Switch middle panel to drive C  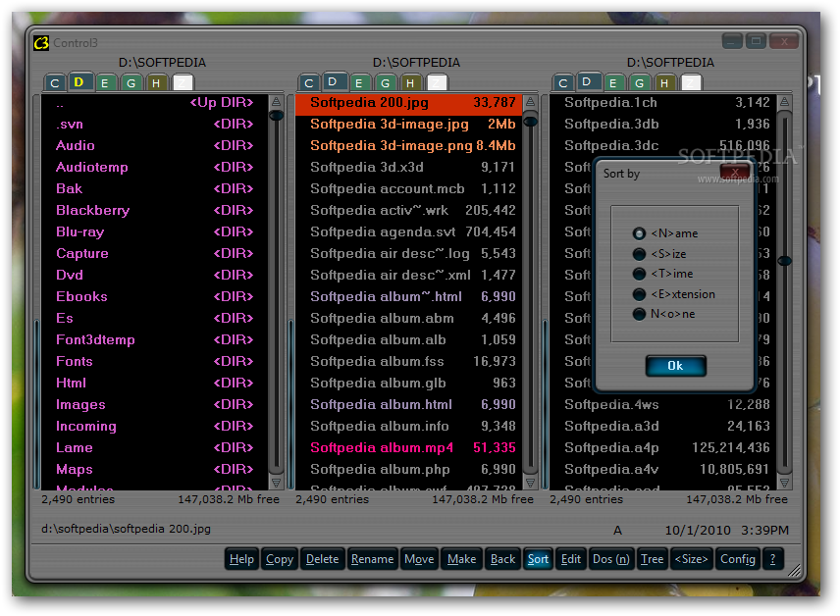308,83
